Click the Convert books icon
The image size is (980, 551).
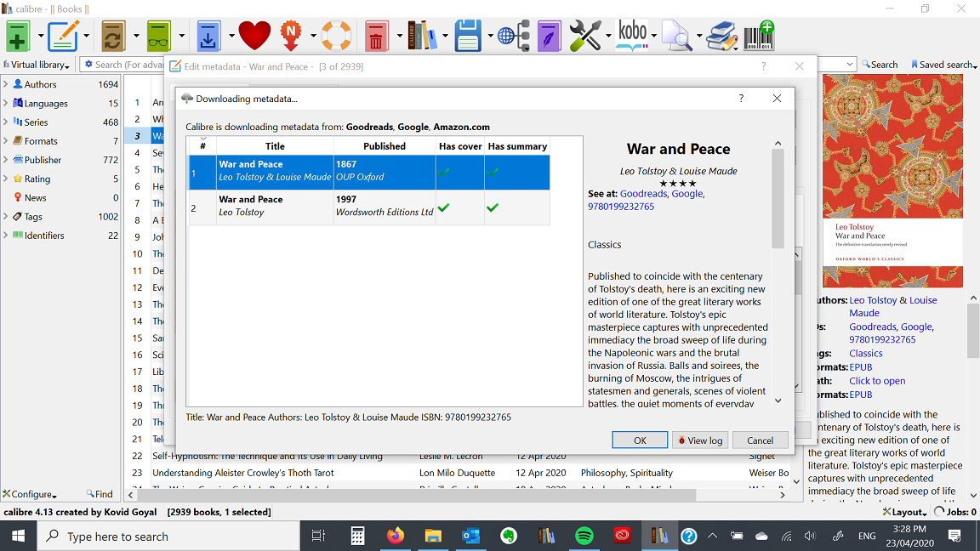112,36
